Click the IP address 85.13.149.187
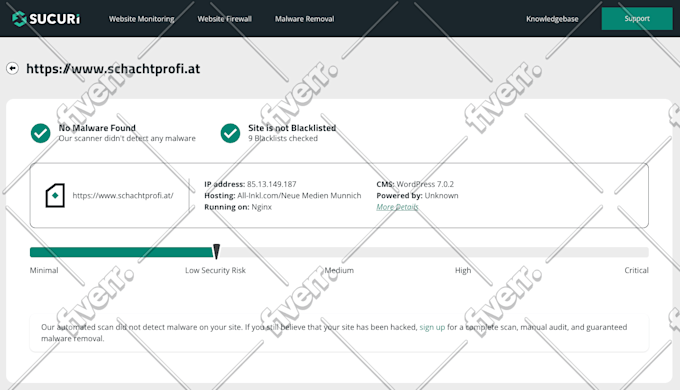This screenshot has height=390, width=680. 271,184
